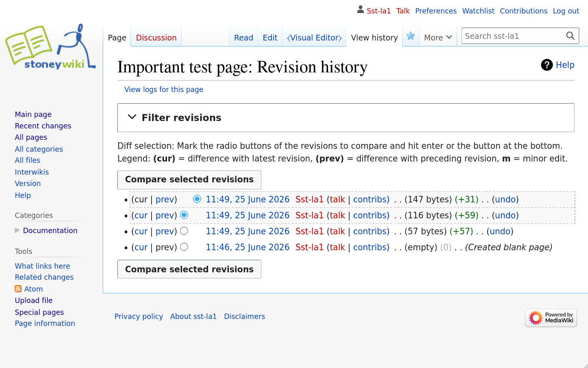Open All files in the sidebar
The image size is (588, 368).
point(27,160)
